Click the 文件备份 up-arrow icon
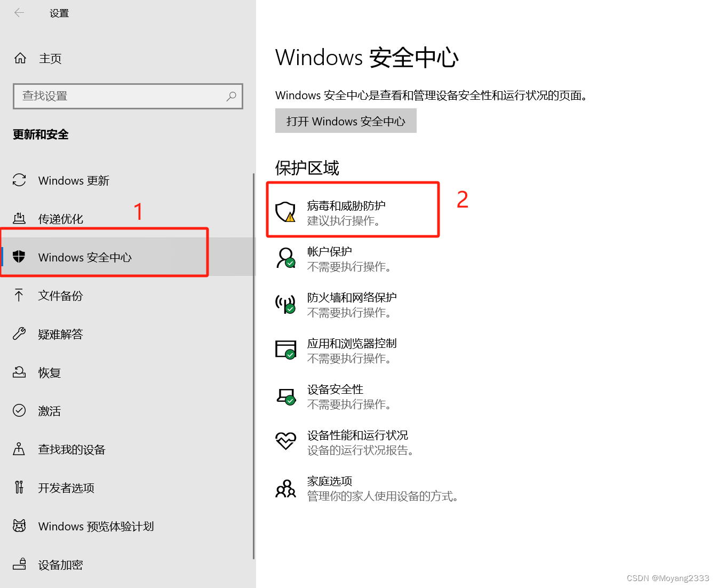This screenshot has height=588, width=717. point(19,296)
